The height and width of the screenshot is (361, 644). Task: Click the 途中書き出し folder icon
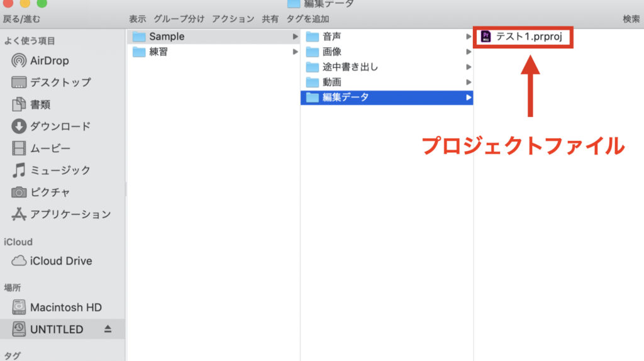[312, 67]
